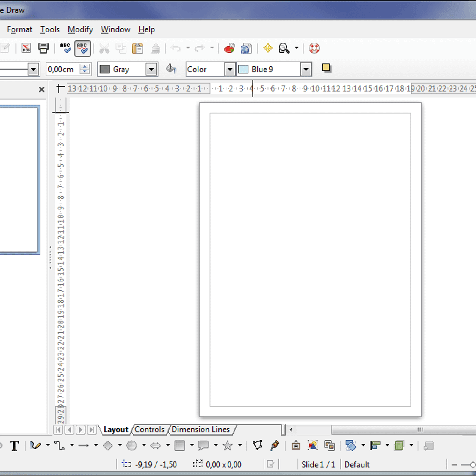Expand the Undo history dropdown arrow
Image resolution: width=476 pixels, height=476 pixels.
click(x=188, y=48)
